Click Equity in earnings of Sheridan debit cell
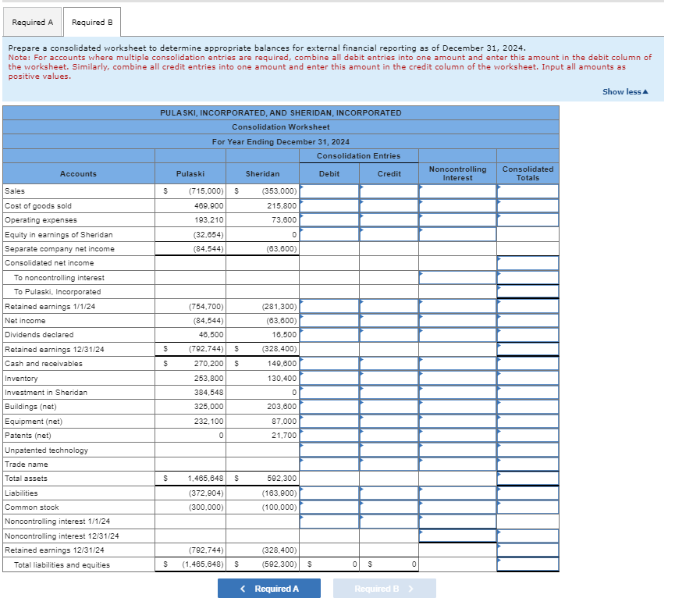The width and height of the screenshot is (700, 598). 329,234
